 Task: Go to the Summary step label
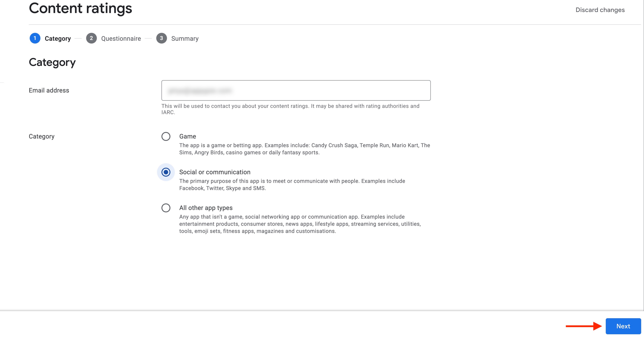[x=185, y=39]
